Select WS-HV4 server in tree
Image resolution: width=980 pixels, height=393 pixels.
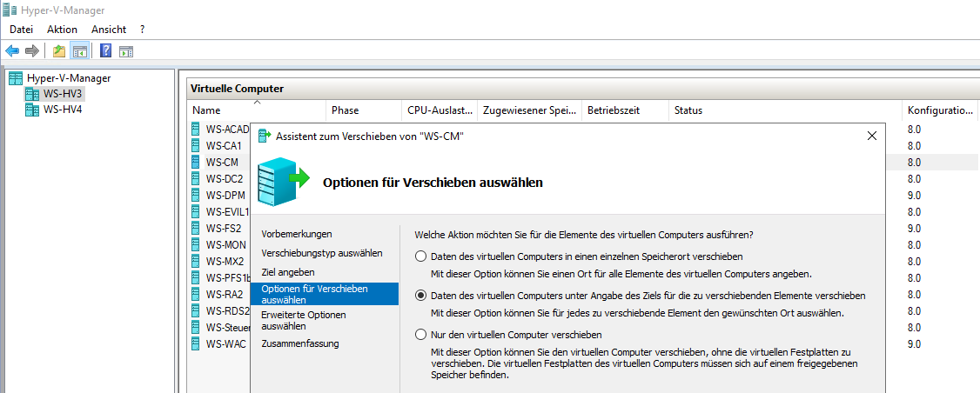click(x=63, y=110)
